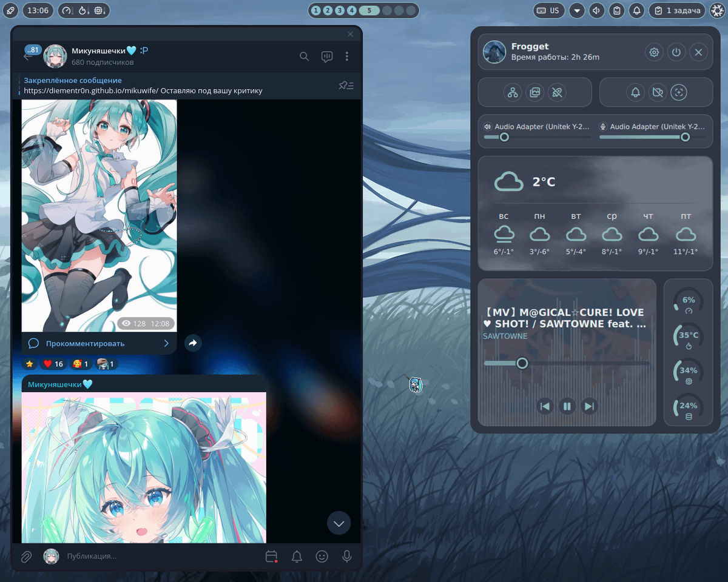Open network icon in Frogget panel
Screen dimensions: 728x582
click(x=513, y=92)
